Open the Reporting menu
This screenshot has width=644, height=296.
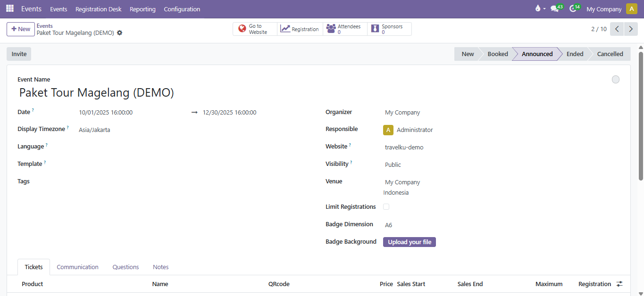(142, 9)
